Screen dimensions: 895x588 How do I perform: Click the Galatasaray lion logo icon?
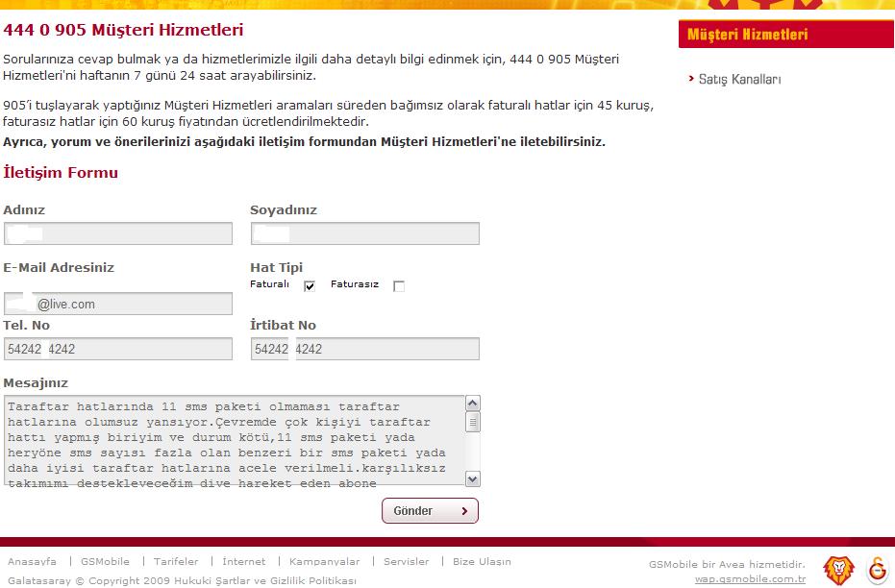pyautogui.click(x=838, y=570)
